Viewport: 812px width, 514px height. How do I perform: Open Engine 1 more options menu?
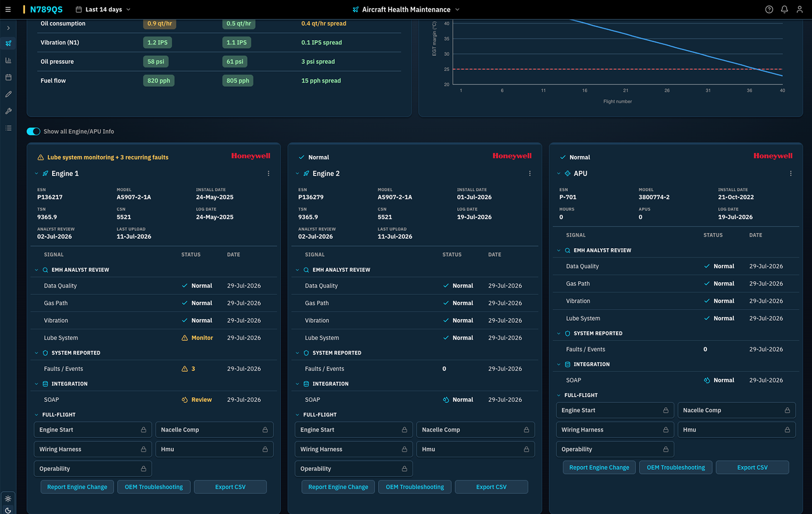[x=268, y=174]
